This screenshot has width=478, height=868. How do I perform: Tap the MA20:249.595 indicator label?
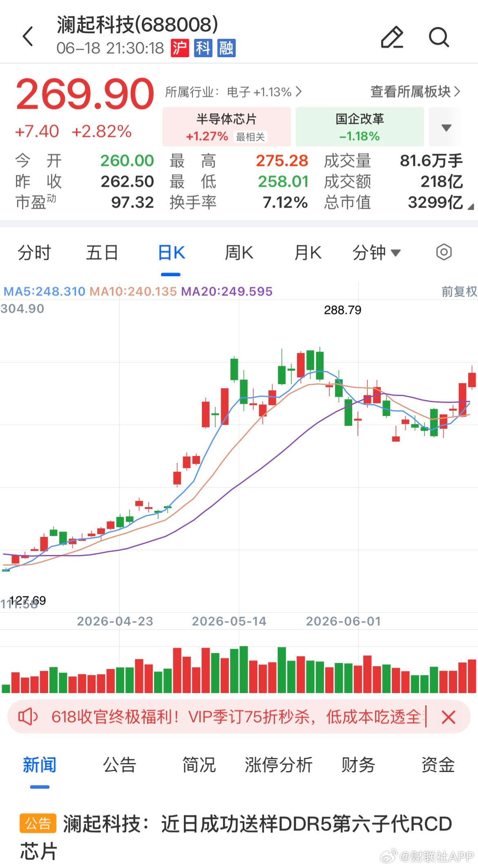[x=227, y=291]
